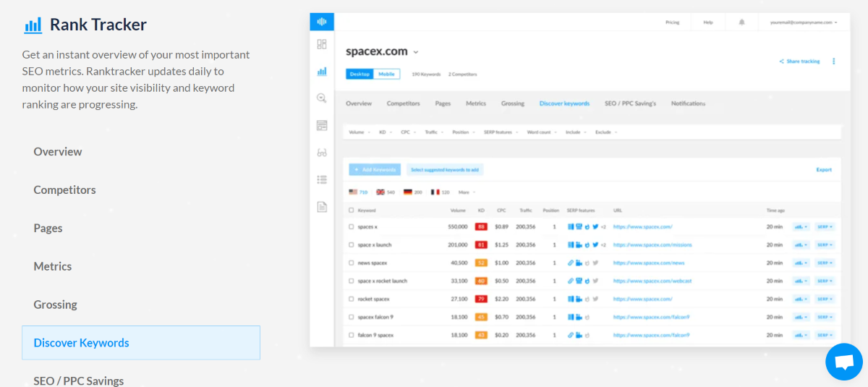Click link SERP icon in space x rocket launch row

click(571, 281)
